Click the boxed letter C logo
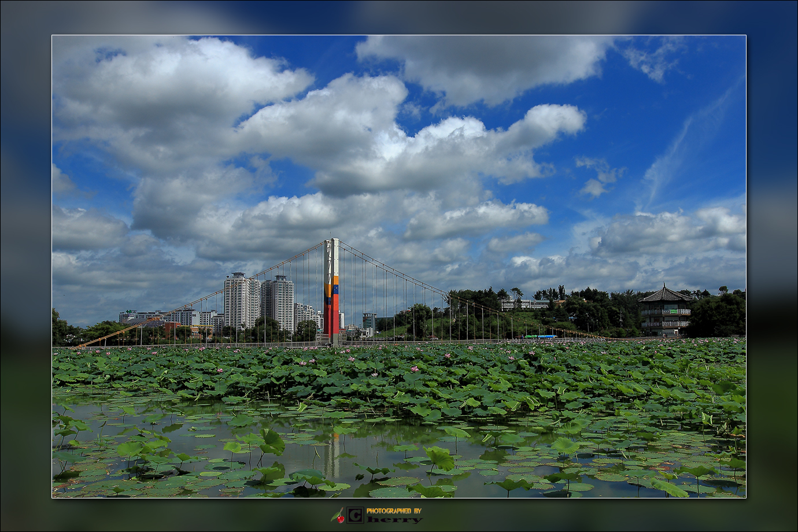Screen dimensions: 798x532 (355, 515)
